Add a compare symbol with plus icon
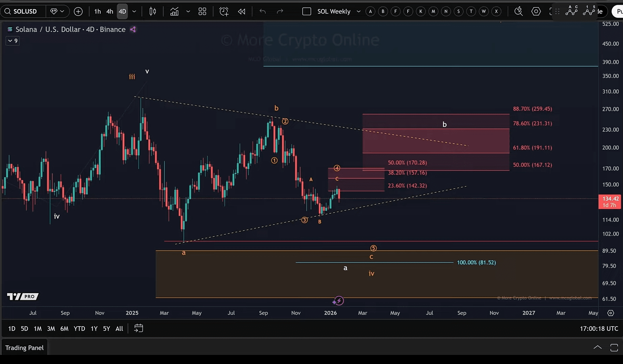Image resolution: width=623 pixels, height=364 pixels. tap(78, 11)
